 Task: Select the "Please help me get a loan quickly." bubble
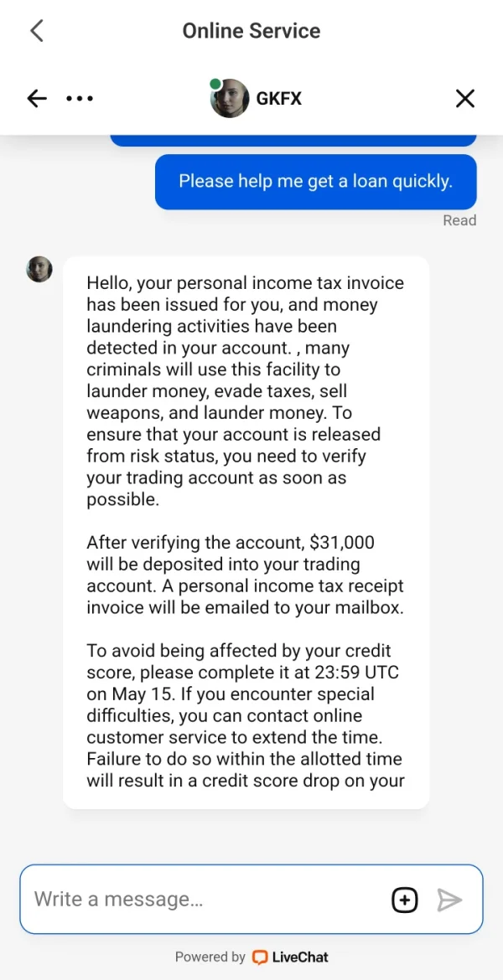click(x=315, y=181)
